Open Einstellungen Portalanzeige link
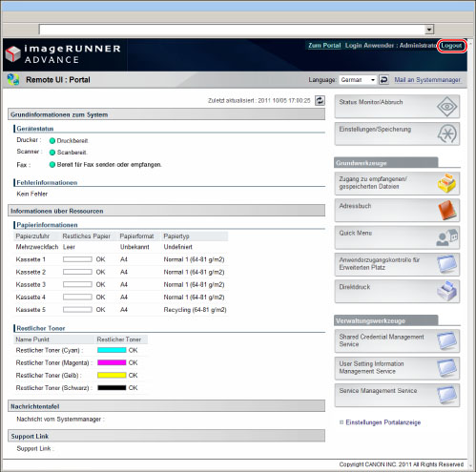This screenshot has width=476, height=472. click(383, 422)
